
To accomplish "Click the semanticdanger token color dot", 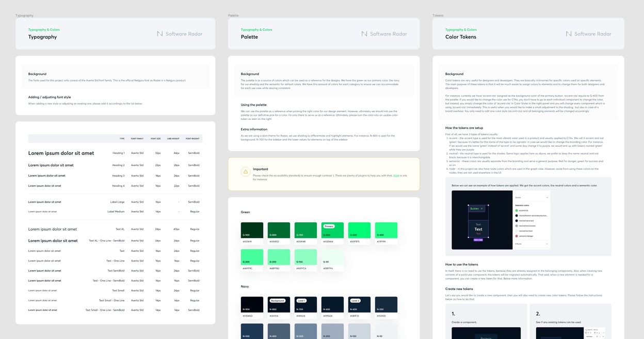I will [x=517, y=236].
